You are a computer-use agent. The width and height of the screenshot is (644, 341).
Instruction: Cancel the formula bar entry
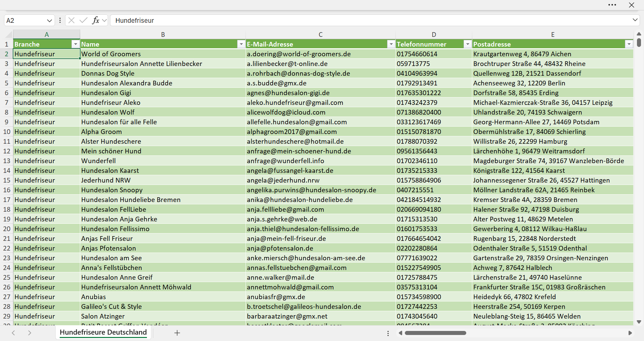tap(71, 20)
